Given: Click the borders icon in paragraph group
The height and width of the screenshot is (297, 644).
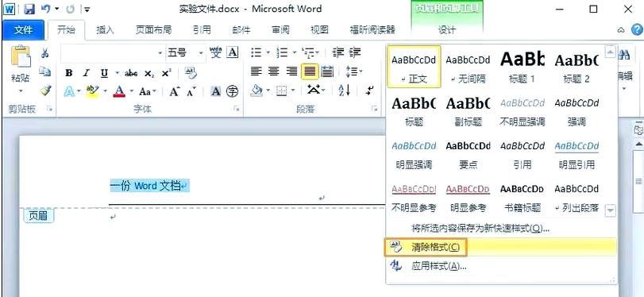Looking at the screenshot, I should point(281,91).
